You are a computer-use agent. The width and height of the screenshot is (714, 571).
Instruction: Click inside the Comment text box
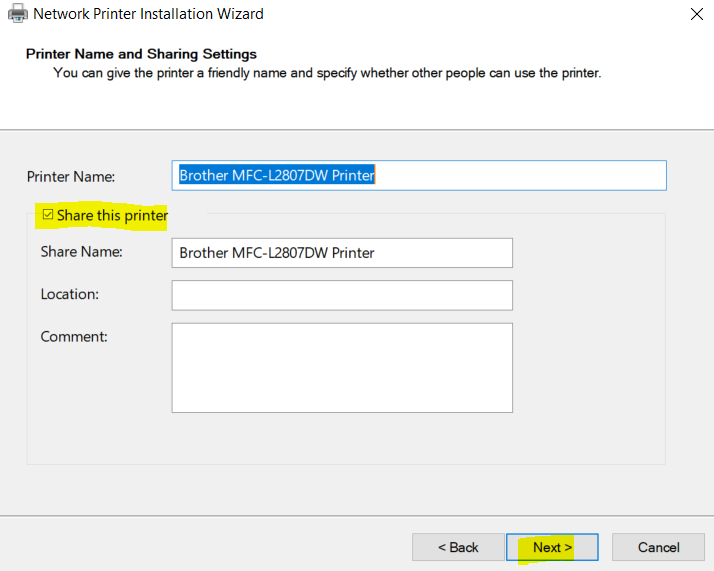342,368
